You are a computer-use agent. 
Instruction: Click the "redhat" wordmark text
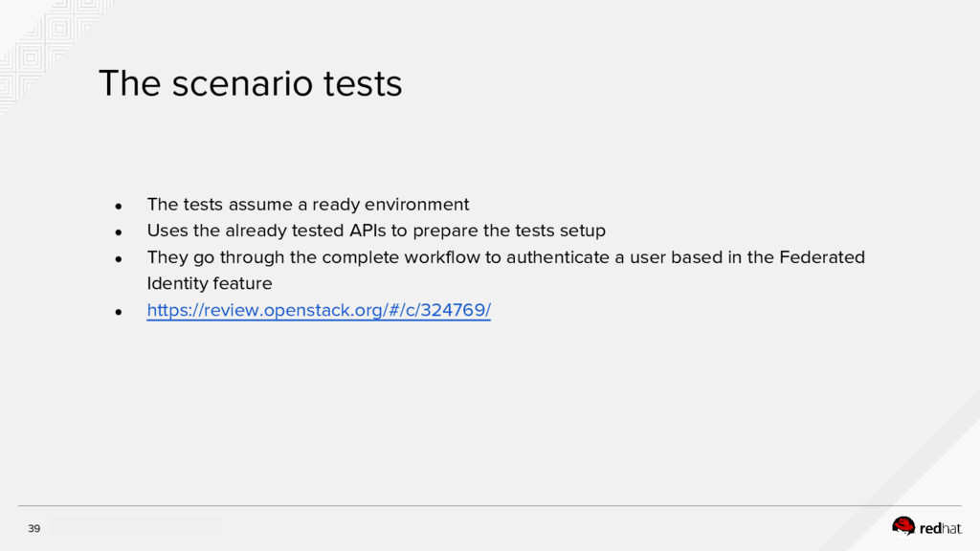[940, 528]
